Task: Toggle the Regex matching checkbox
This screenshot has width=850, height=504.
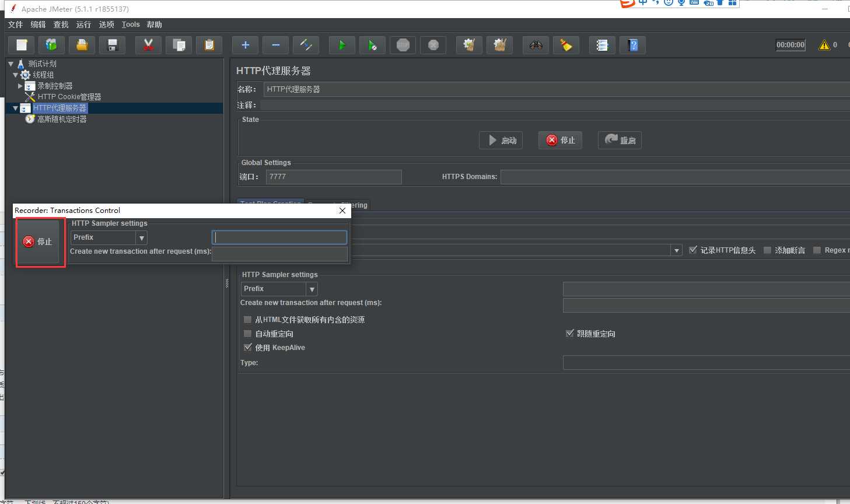Action: pyautogui.click(x=817, y=250)
